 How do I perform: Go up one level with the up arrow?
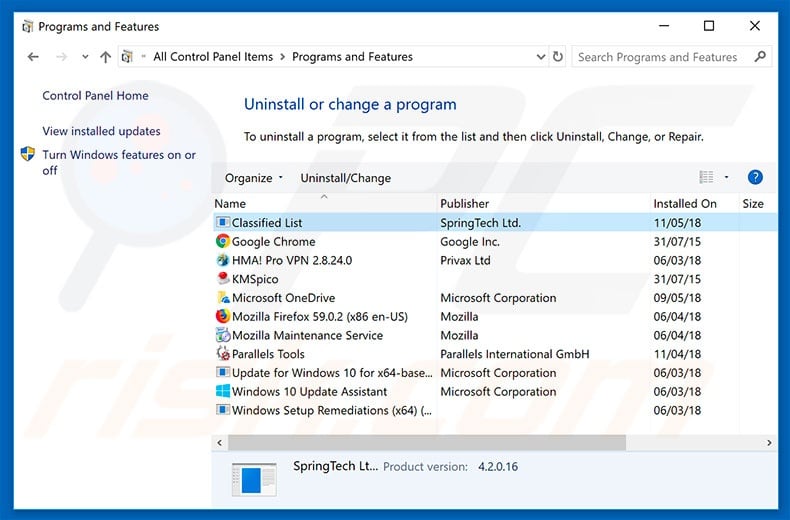[105, 56]
